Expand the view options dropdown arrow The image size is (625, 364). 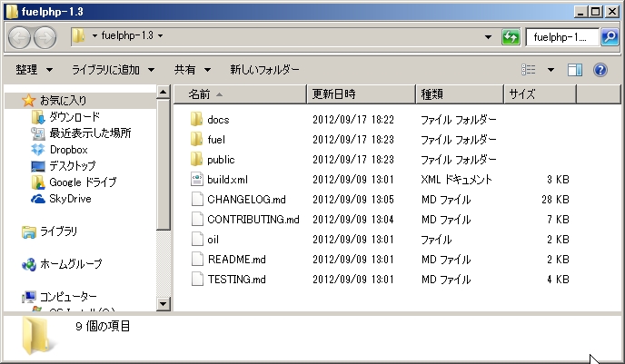tap(551, 70)
